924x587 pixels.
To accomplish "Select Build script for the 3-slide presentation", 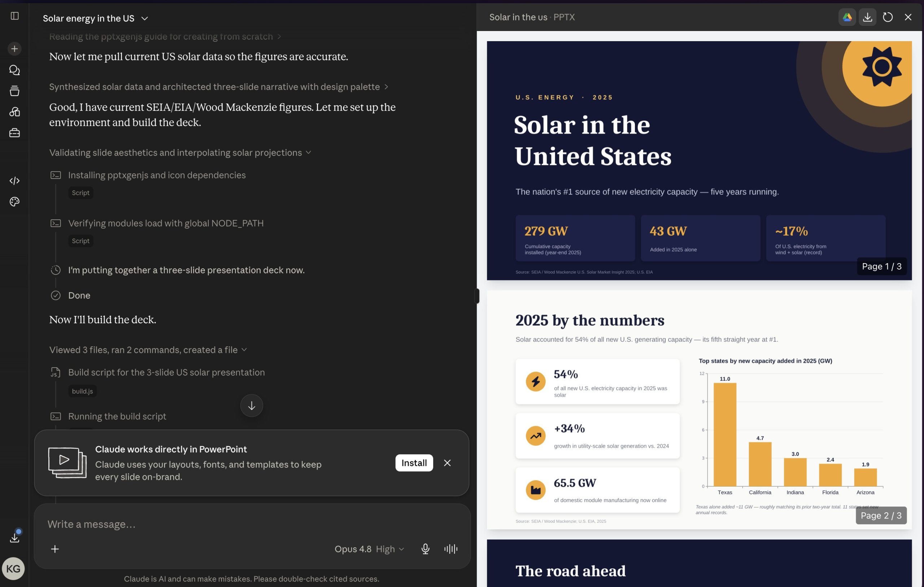I will coord(166,373).
